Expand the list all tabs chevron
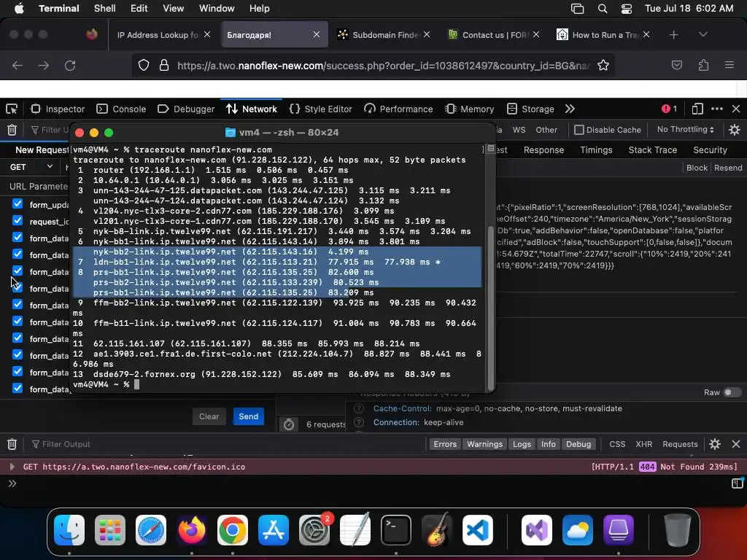This screenshot has width=747, height=560. tap(703, 35)
